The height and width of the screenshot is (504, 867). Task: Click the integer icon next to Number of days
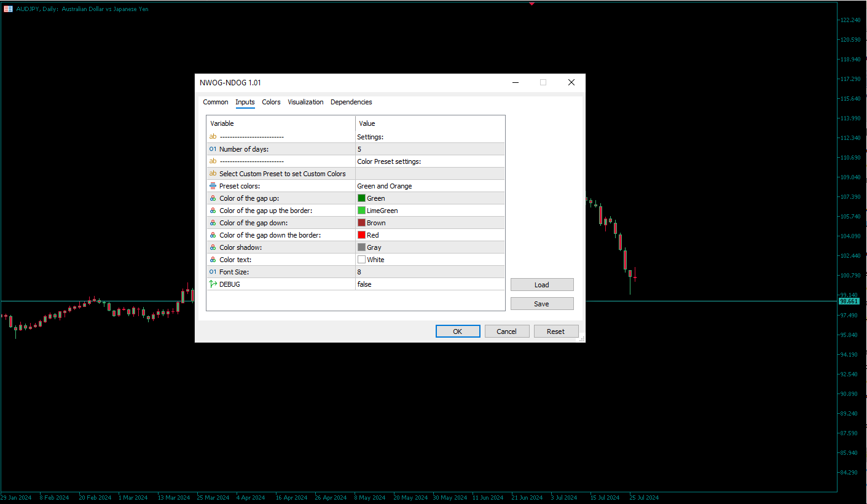(213, 149)
